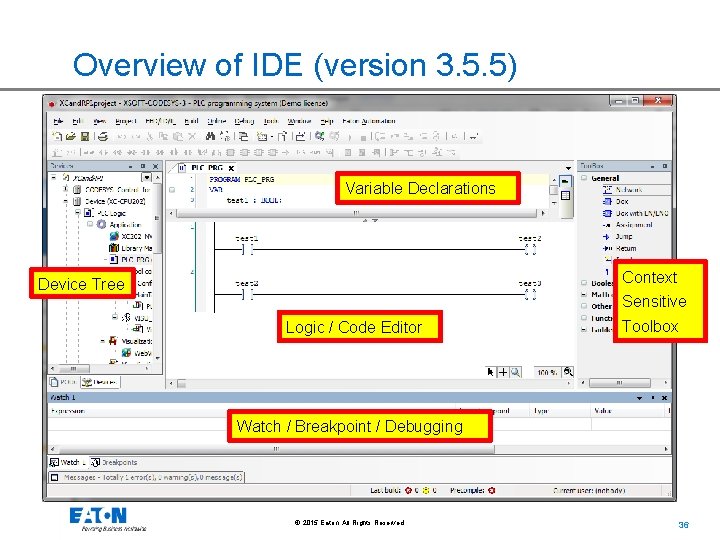
Task: Open the Eaton Automation menu
Action: click(x=369, y=121)
